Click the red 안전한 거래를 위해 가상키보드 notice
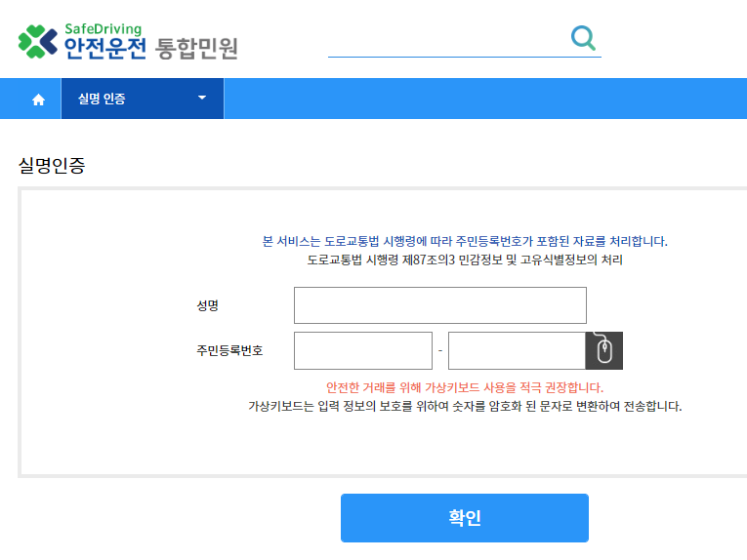The width and height of the screenshot is (747, 560). pos(465,387)
